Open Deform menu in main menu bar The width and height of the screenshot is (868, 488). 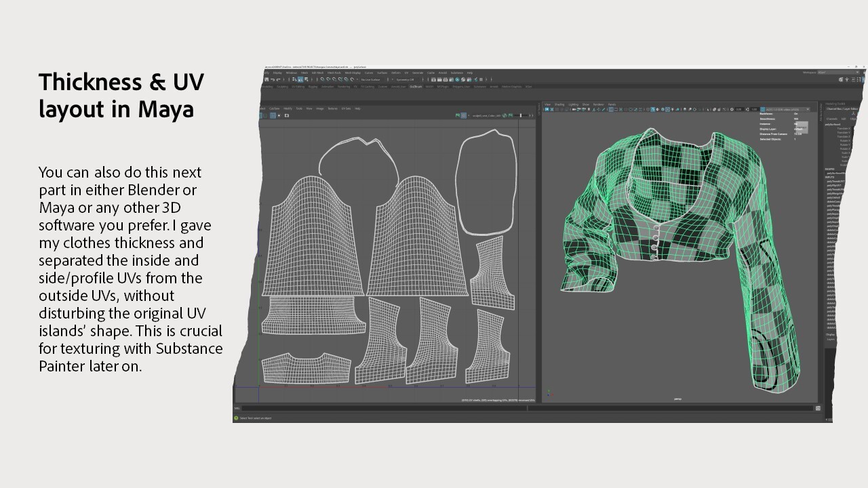[396, 73]
